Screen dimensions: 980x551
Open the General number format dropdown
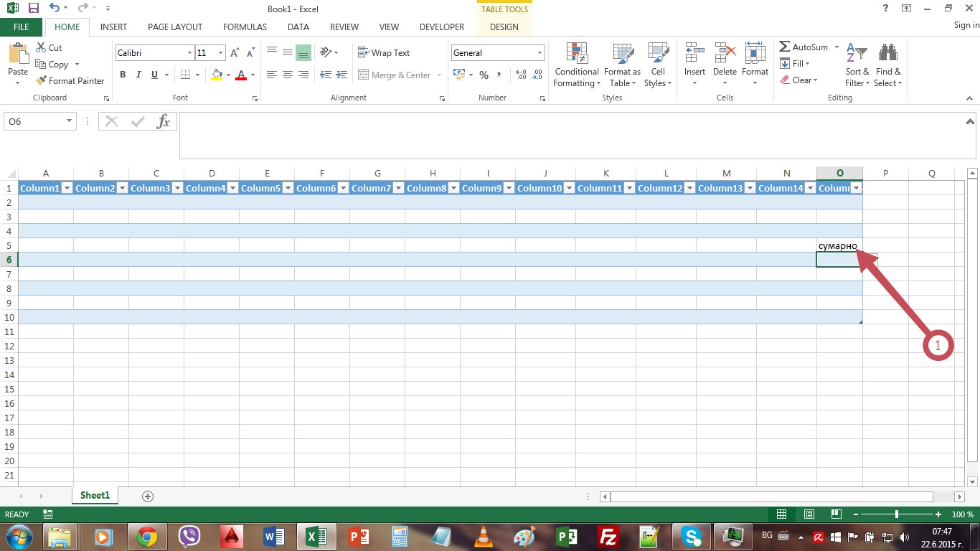tap(540, 53)
